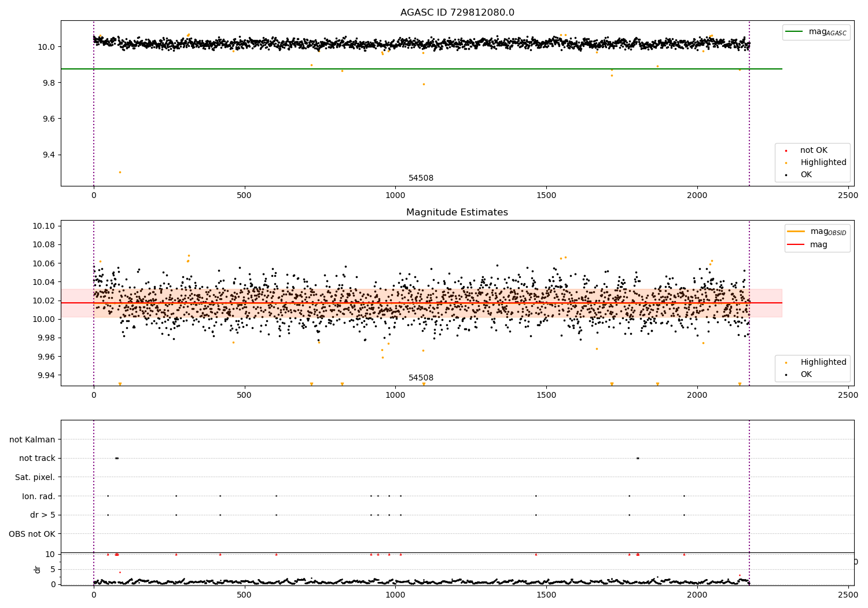Select 'not OK' red legend marker in top plot
The image size is (868, 608).
786,151
